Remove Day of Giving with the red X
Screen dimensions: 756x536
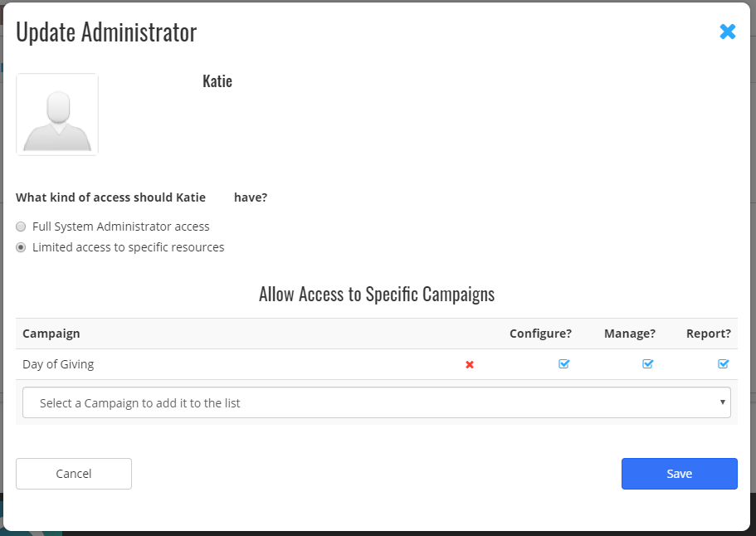coord(469,363)
